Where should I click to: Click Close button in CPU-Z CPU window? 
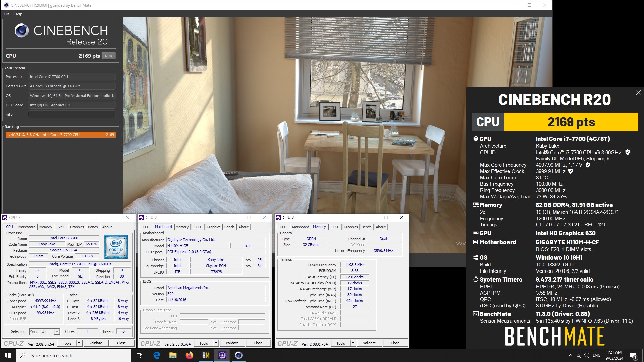[121, 343]
